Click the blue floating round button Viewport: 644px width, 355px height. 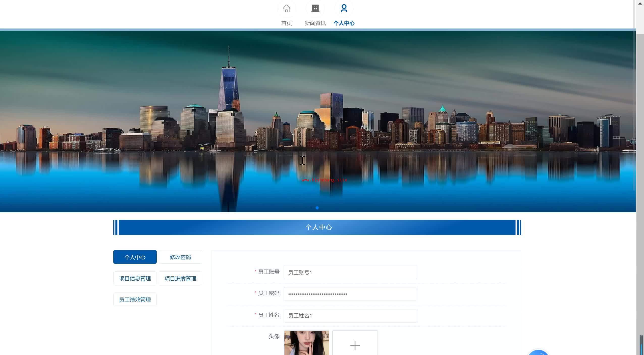pos(538,352)
